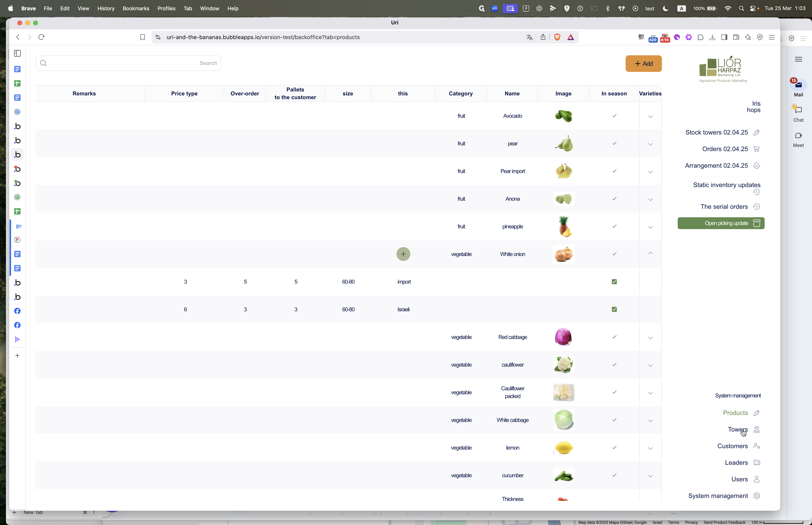This screenshot has height=525, width=812.
Task: Click the Brave Shields lion icon
Action: 557,37
